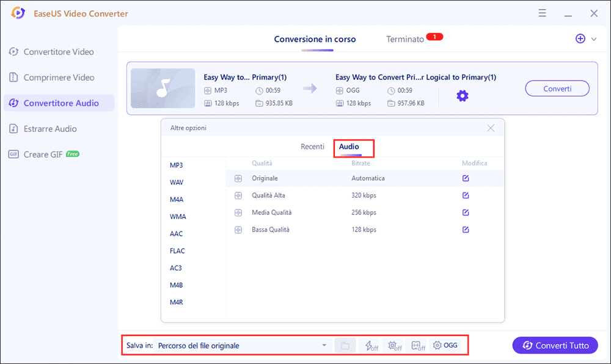Choose Originale quality row
Screen dimensions: 611x364
click(365, 178)
